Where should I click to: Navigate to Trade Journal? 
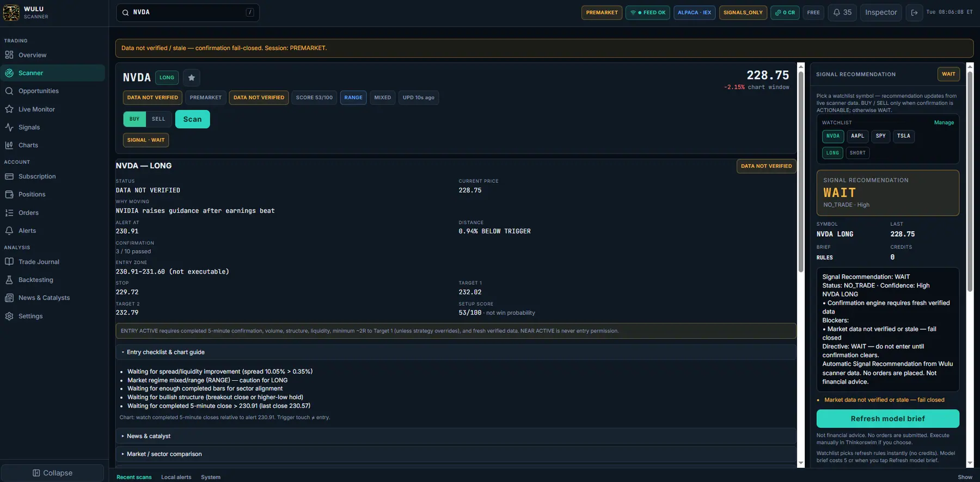[53, 262]
